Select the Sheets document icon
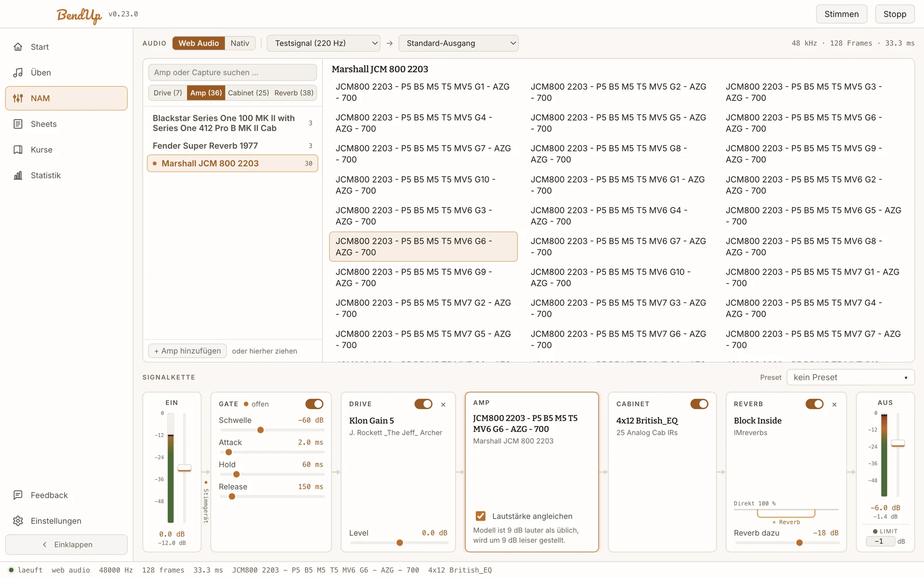The image size is (924, 578). pos(18,124)
